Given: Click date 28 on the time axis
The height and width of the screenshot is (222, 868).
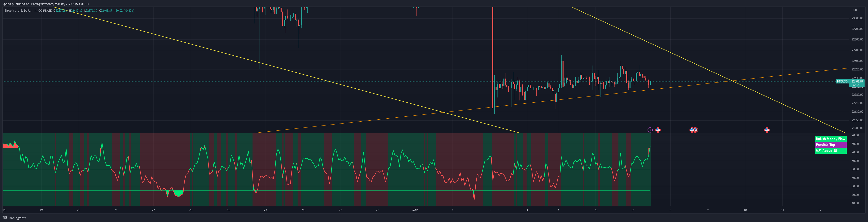Looking at the screenshot, I should 377,210.
